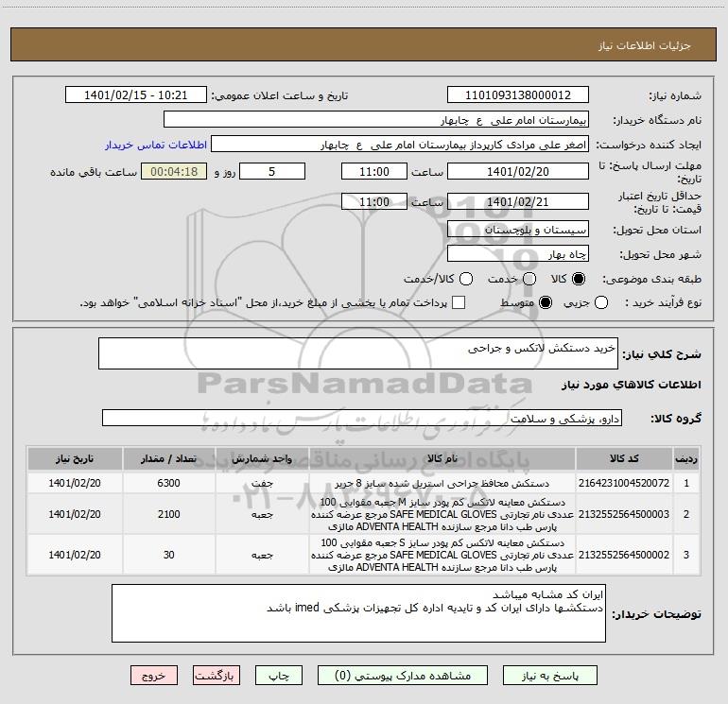The height and width of the screenshot is (704, 728).
Task: Click the بازگشت back button
Action: (x=217, y=676)
